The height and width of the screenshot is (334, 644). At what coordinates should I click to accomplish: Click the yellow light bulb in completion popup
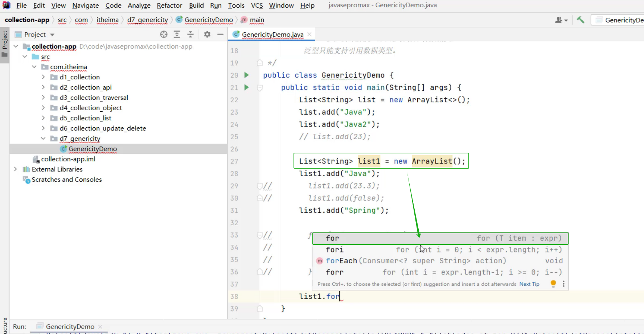pyautogui.click(x=553, y=284)
